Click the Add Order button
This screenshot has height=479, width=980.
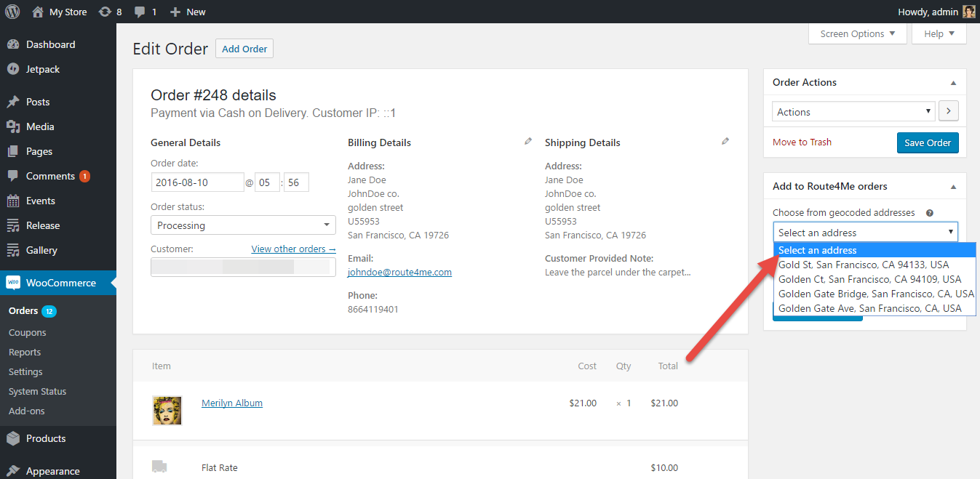(244, 49)
